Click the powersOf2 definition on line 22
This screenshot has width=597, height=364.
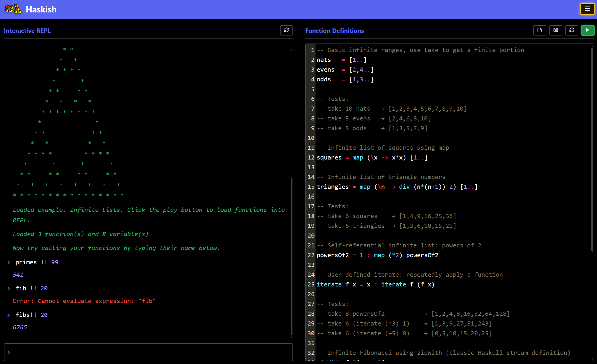(x=377, y=255)
